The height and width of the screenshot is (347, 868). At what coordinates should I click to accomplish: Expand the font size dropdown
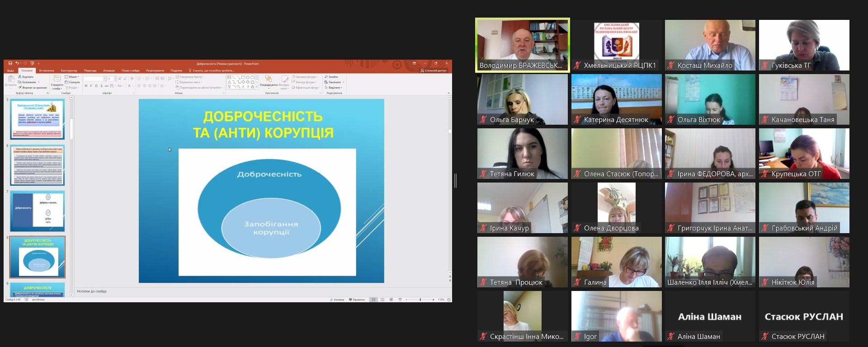tap(114, 79)
